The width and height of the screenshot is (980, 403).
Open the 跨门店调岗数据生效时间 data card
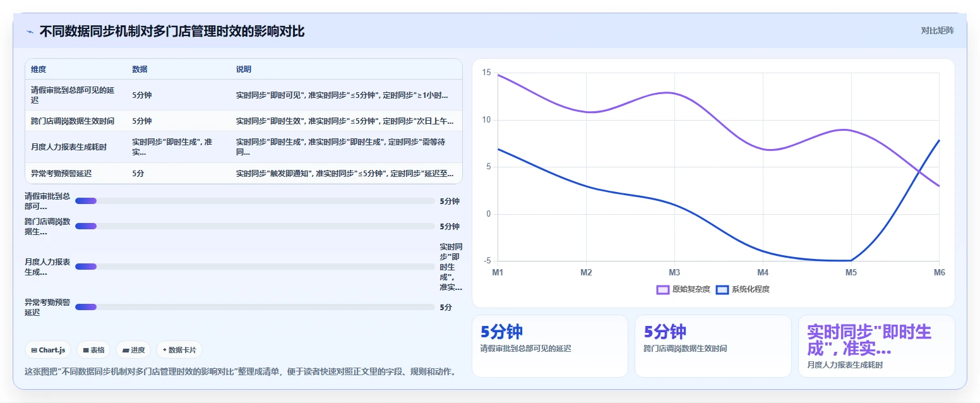[x=713, y=346]
